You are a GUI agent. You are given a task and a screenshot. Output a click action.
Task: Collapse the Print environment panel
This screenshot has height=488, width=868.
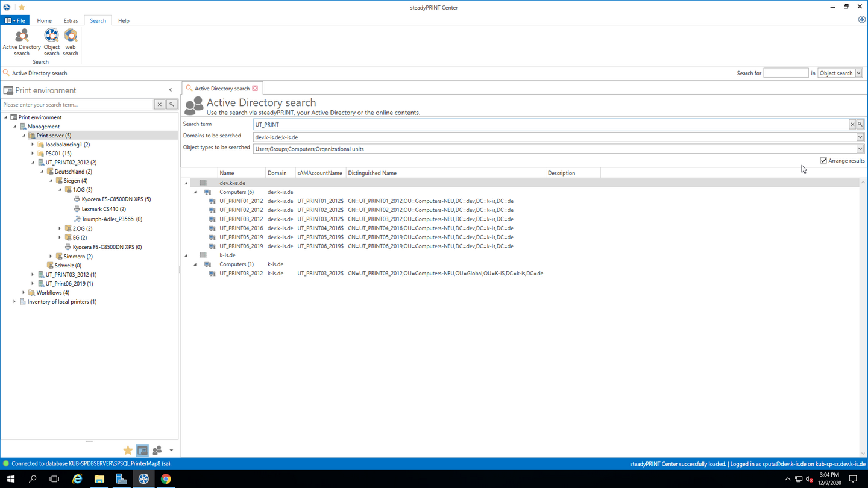pos(171,90)
